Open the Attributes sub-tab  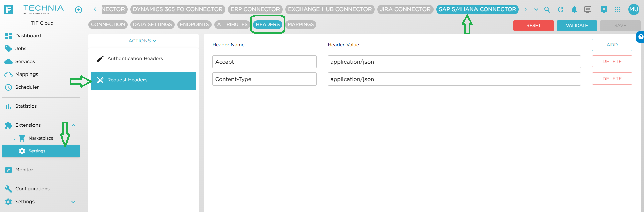coord(232,24)
